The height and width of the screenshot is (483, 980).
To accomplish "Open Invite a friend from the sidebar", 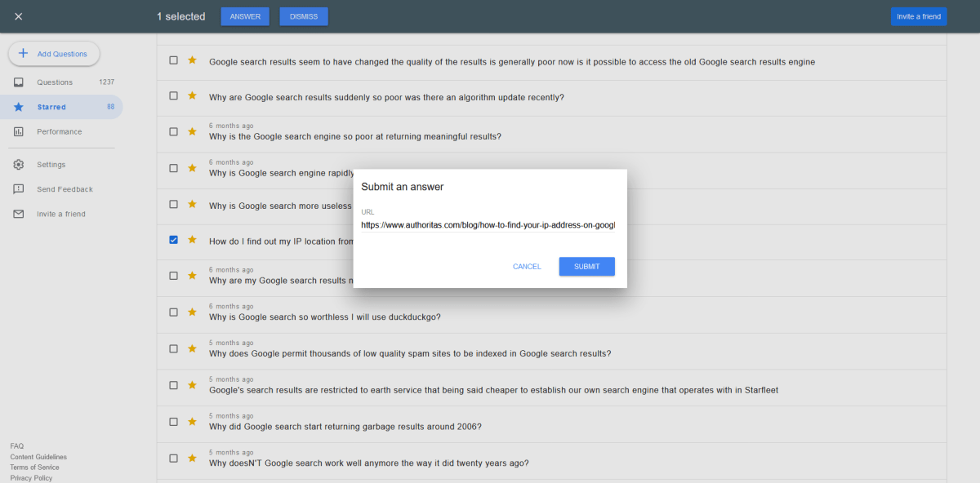I will (x=61, y=214).
